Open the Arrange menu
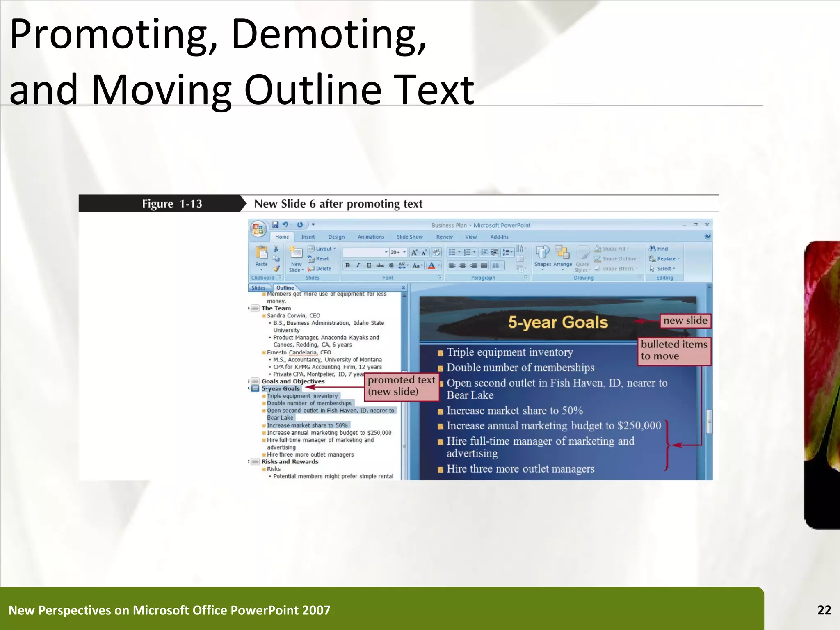The width and height of the screenshot is (840, 630). point(562,258)
